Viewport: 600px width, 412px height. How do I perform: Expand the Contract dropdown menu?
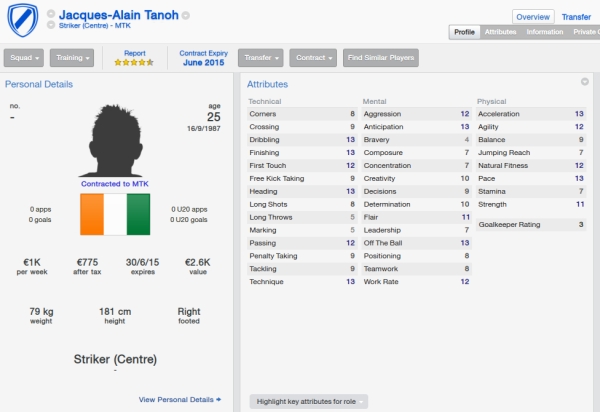click(313, 58)
